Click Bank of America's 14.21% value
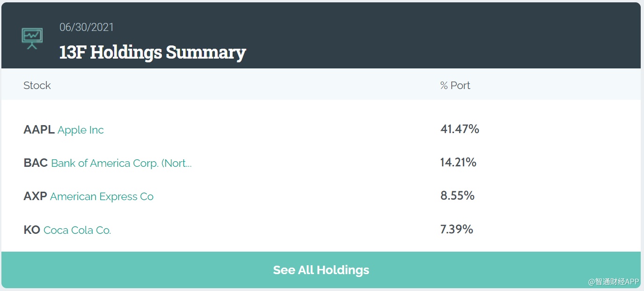The height and width of the screenshot is (291, 644). pyautogui.click(x=458, y=162)
